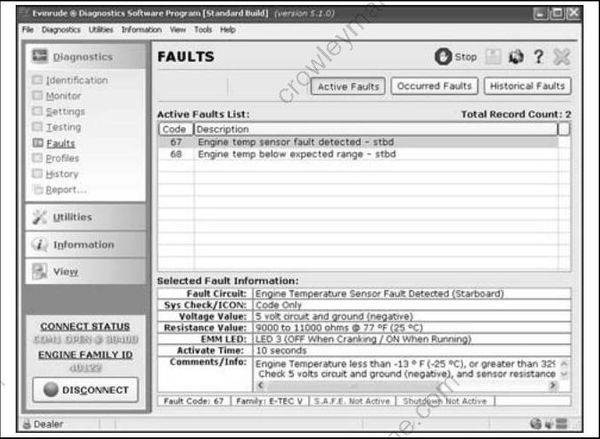The height and width of the screenshot is (439, 600).
Task: Click the Faults item icon
Action: (38, 143)
